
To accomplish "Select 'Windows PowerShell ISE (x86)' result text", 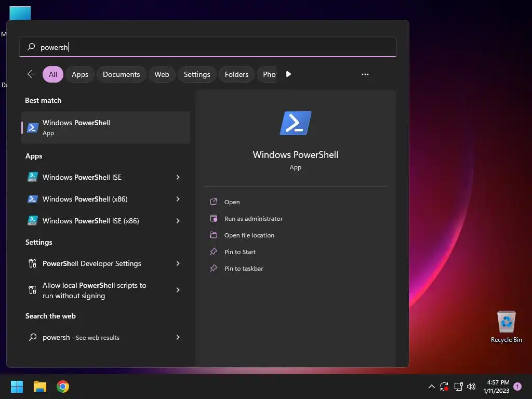I will (90, 220).
